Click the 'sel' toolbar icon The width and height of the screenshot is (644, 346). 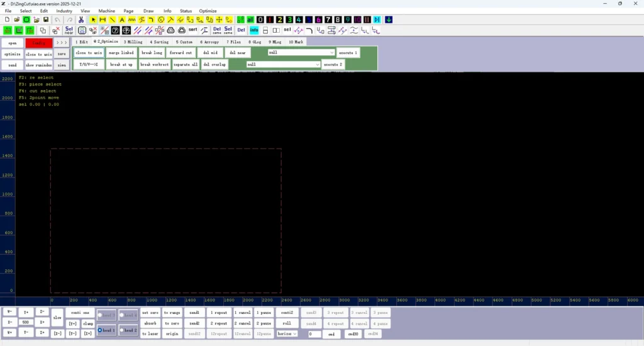(x=287, y=30)
